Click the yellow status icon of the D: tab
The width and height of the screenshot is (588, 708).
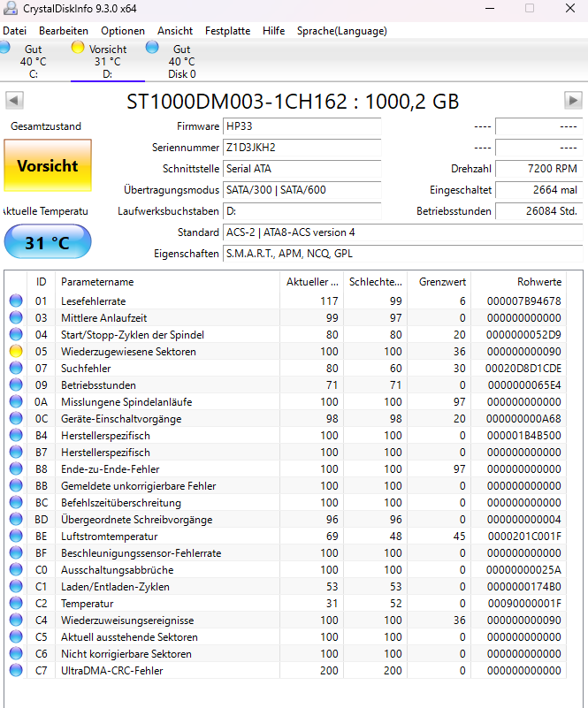(x=78, y=47)
